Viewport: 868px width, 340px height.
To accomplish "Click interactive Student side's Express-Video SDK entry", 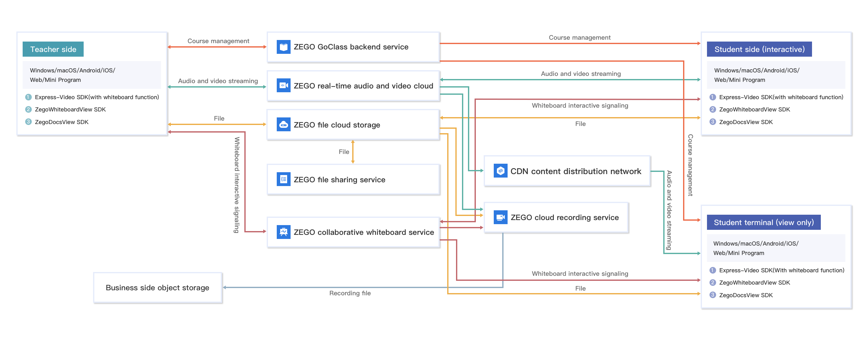I will click(x=781, y=97).
